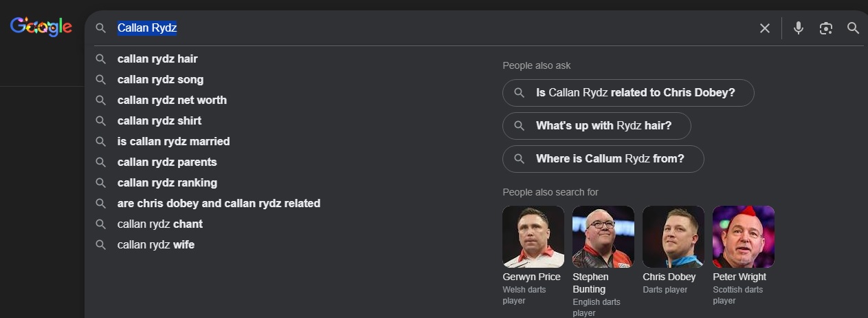
Task: Choose suggestion 'callan rydz song'
Action: point(160,80)
